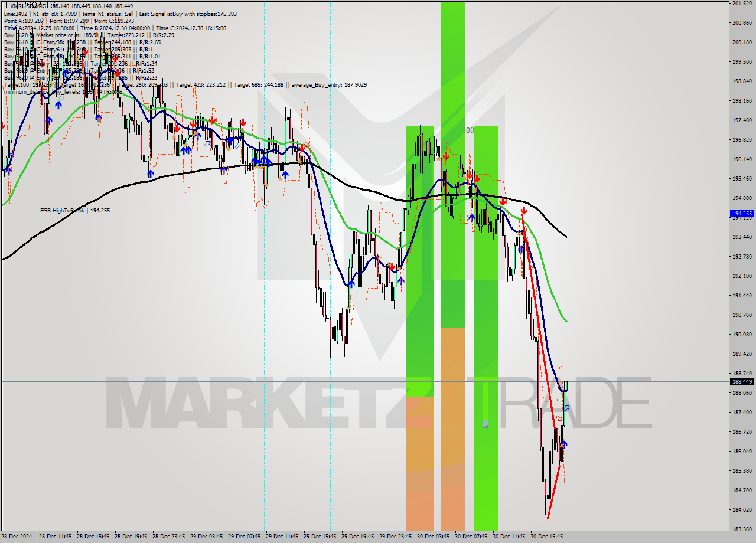Image resolution: width=756 pixels, height=543 pixels.
Task: Click the 28 Dec 2024 date label
Action: pyautogui.click(x=17, y=537)
